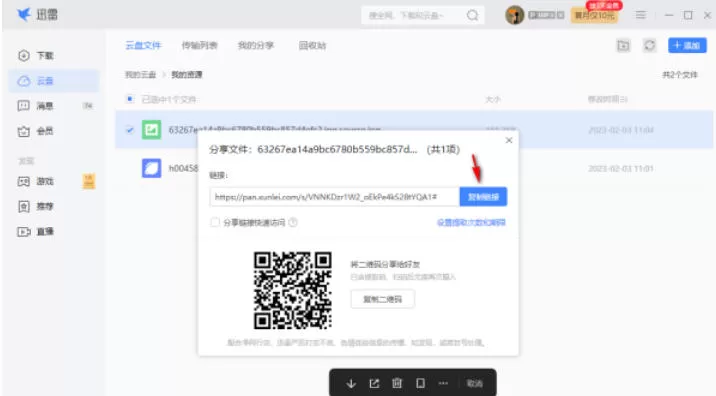Switch to 回收站 recycle bin tab
The height and width of the screenshot is (396, 716).
(312, 45)
